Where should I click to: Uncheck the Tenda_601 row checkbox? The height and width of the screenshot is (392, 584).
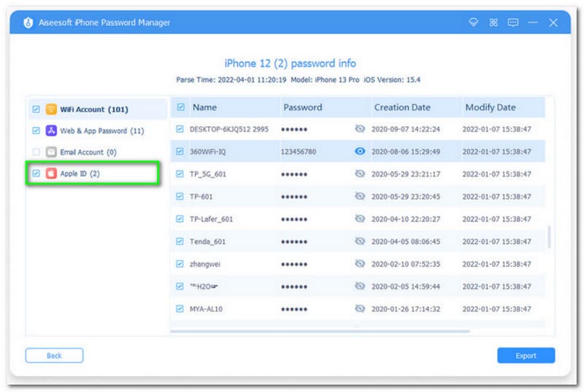click(180, 241)
